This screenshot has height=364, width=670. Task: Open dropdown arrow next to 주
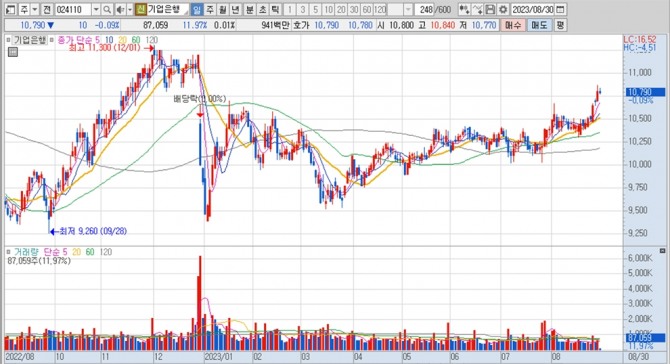pyautogui.click(x=35, y=9)
